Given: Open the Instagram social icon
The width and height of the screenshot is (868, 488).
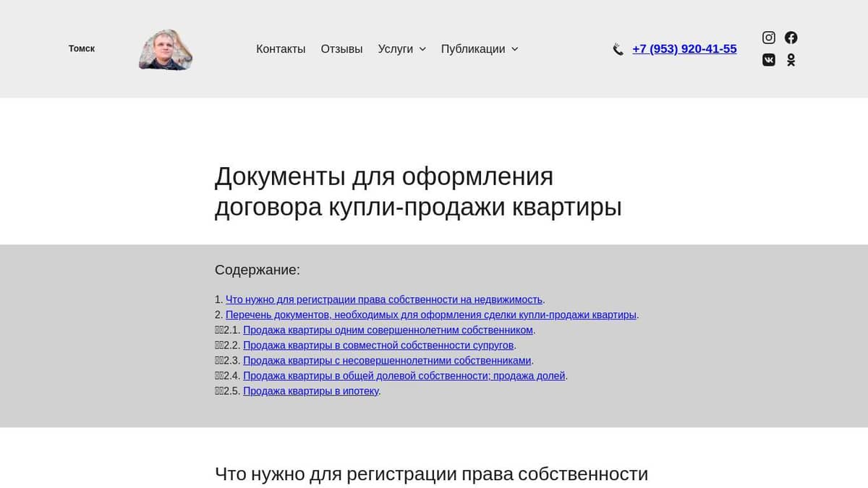Looking at the screenshot, I should [769, 38].
